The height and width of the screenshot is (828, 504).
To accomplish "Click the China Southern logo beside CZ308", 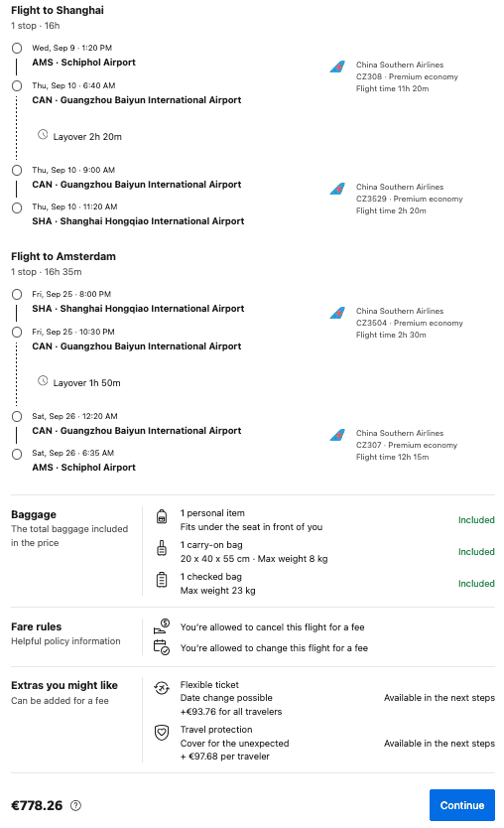I will coord(337,67).
